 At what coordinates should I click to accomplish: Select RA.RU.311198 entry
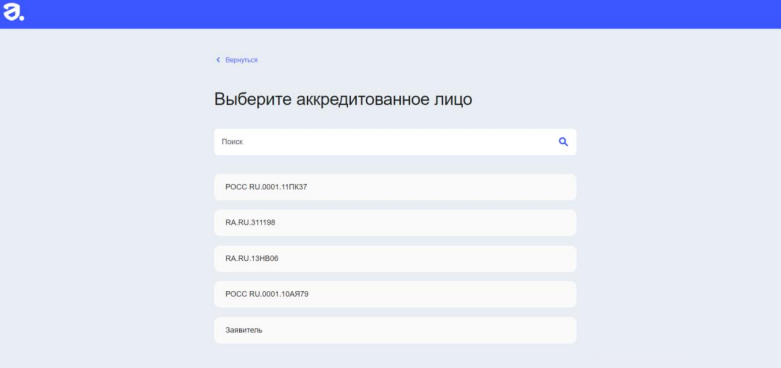[395, 223]
